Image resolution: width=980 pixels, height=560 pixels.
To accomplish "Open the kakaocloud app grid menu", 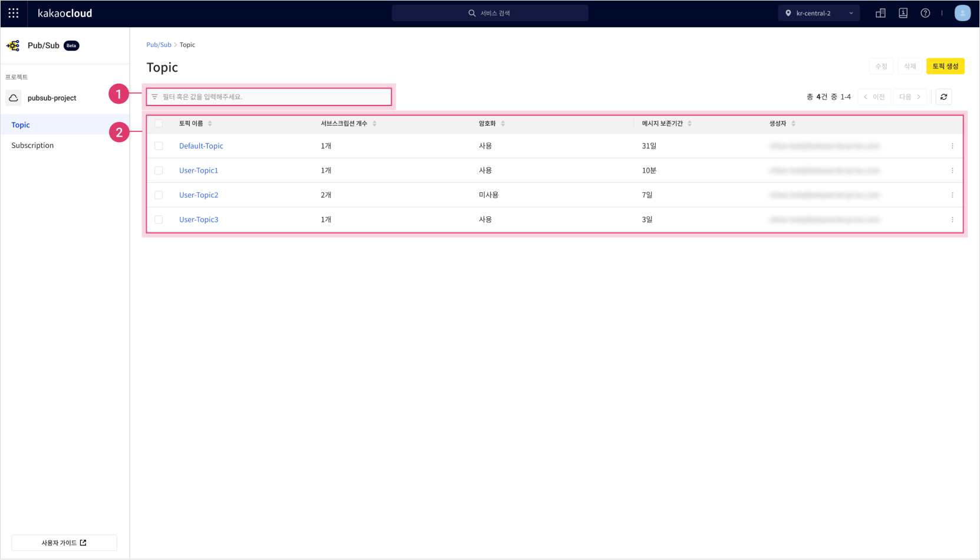I will point(14,13).
